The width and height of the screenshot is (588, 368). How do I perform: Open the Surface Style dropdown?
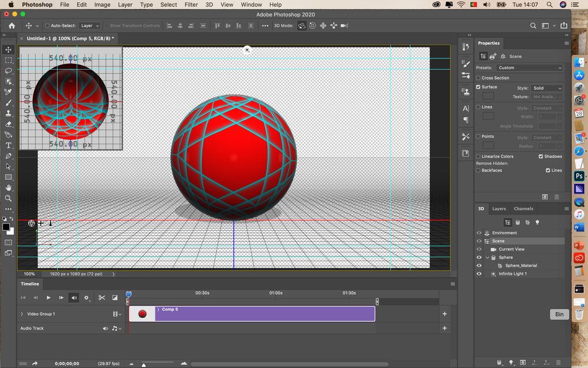(x=547, y=88)
